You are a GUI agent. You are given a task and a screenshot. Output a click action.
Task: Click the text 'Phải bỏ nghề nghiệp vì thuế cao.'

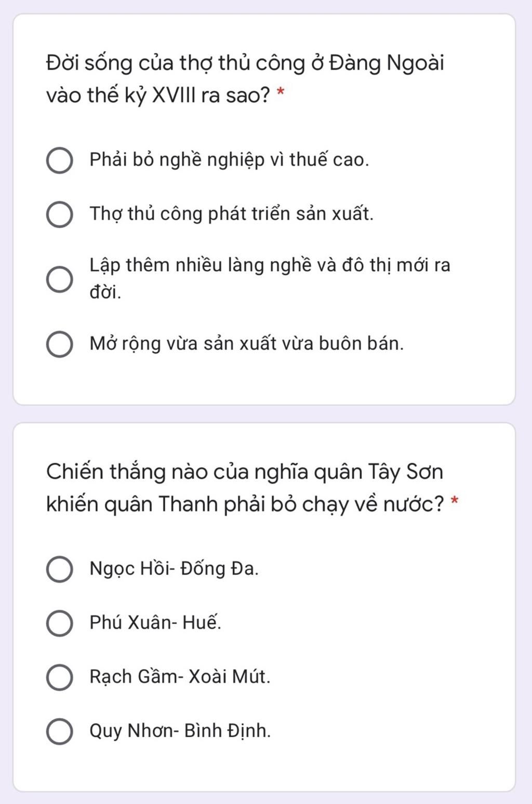tap(229, 159)
